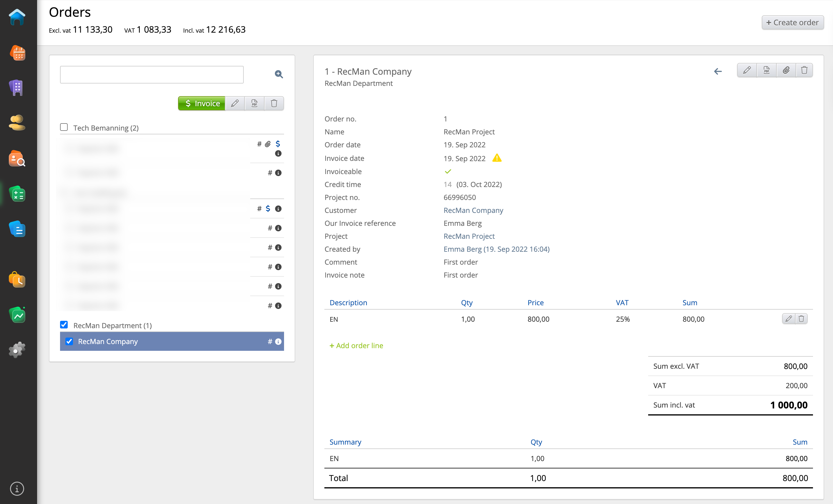The width and height of the screenshot is (833, 504).
Task: Open the RecMan Project link
Action: [x=469, y=236]
